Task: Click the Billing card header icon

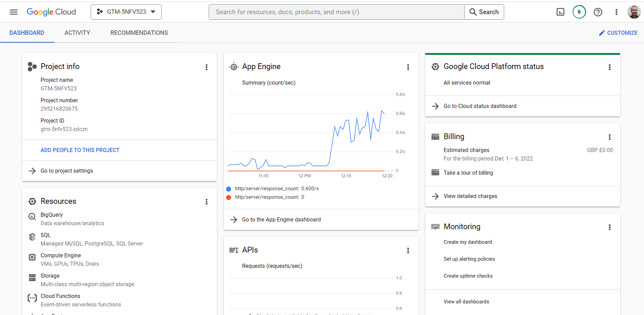Action: pos(435,137)
